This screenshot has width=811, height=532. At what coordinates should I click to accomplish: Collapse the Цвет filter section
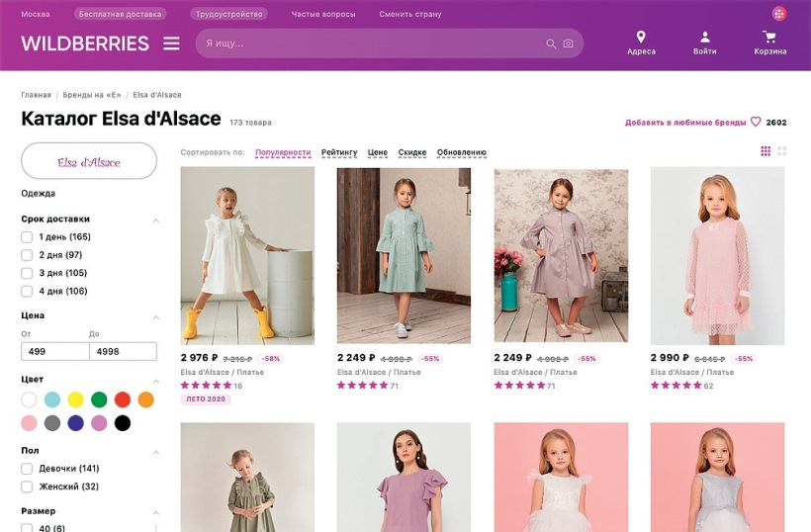155,381
